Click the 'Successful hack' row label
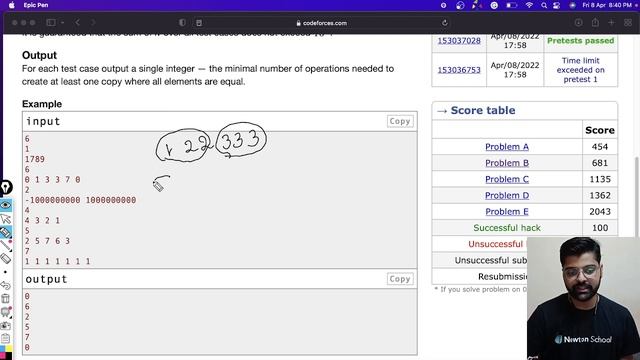640x360 pixels. pyautogui.click(x=507, y=228)
